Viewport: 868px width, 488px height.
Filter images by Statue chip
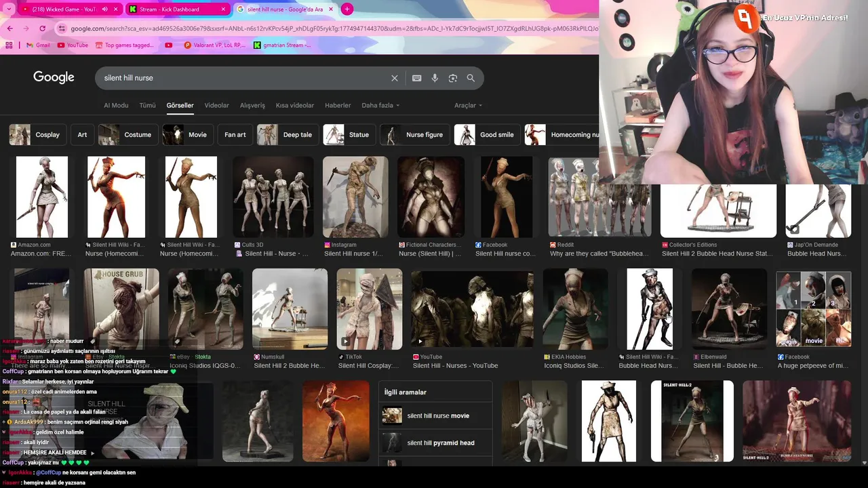point(349,134)
